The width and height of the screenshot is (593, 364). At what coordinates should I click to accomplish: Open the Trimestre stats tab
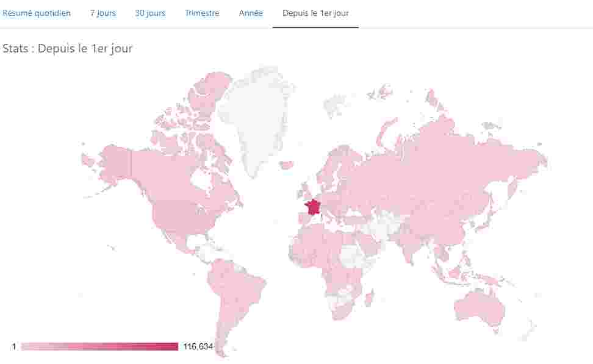(x=202, y=13)
